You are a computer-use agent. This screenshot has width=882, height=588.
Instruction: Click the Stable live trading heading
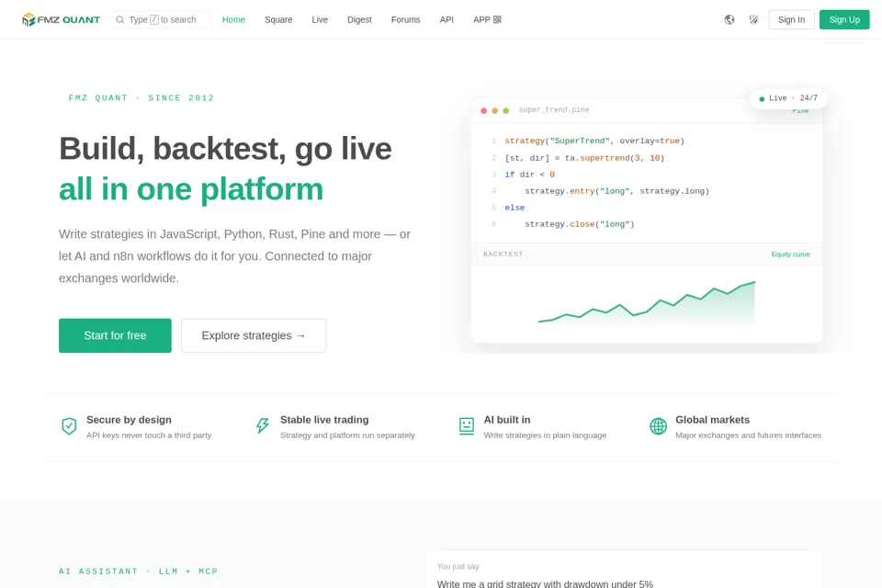tap(324, 420)
